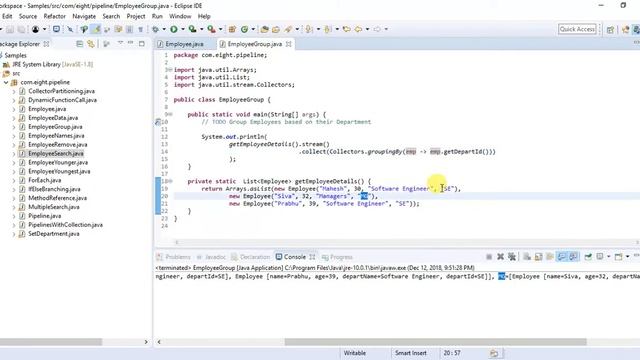
Task: Toggle Show Whitespace Characters toolbar button
Action: 140,29
